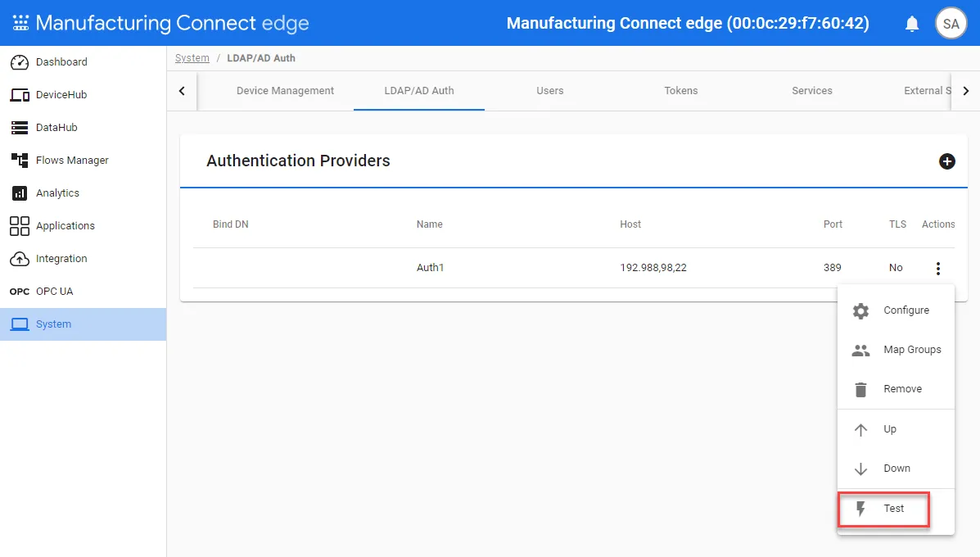This screenshot has height=557, width=980.
Task: Click the Auth1 provider name cell
Action: pos(430,268)
